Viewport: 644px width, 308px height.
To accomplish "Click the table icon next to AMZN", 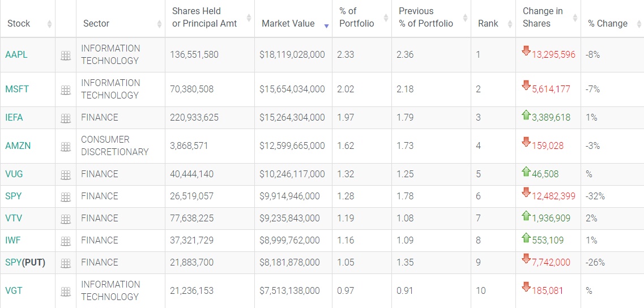I will (66, 147).
